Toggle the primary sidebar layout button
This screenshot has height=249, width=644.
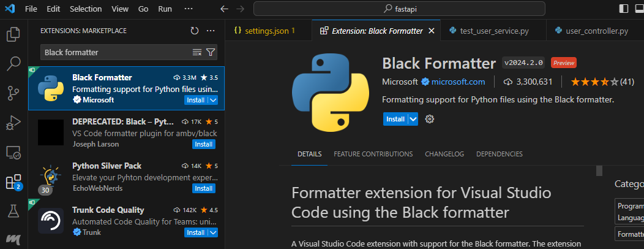[x=624, y=9]
